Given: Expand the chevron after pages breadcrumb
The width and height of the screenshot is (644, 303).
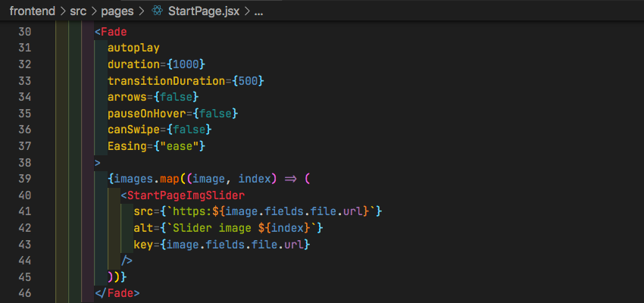Looking at the screenshot, I should pos(142,11).
